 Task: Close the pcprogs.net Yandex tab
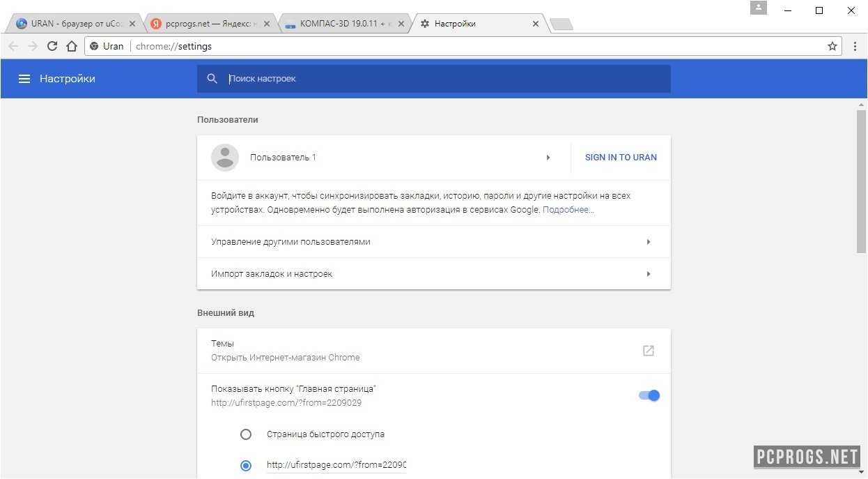pos(268,24)
